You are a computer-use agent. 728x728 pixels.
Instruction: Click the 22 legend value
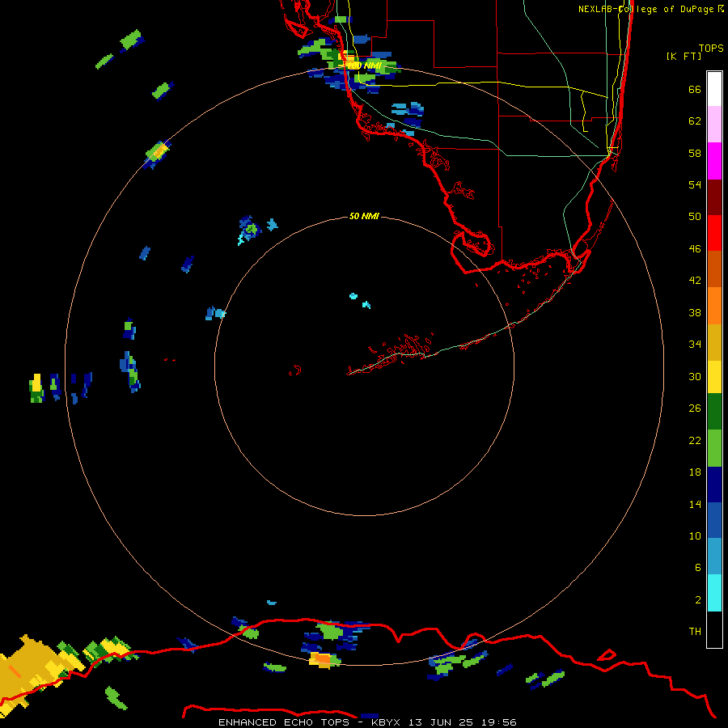pos(695,440)
